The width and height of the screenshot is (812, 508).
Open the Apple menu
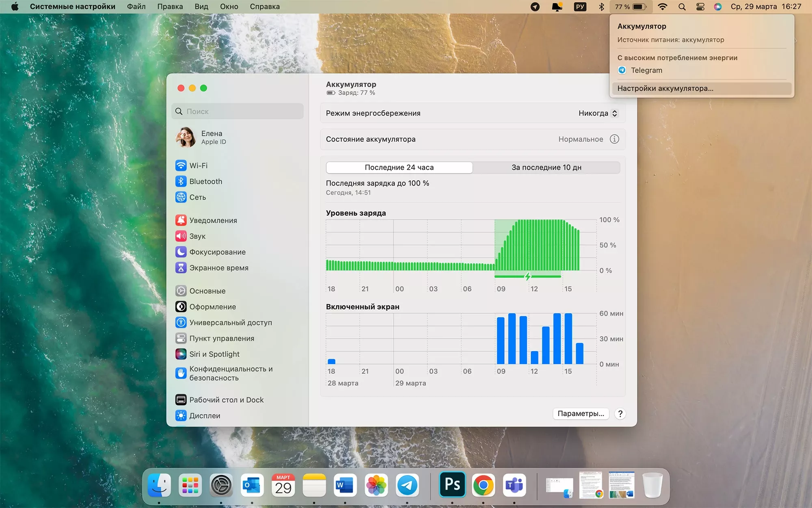click(x=15, y=7)
